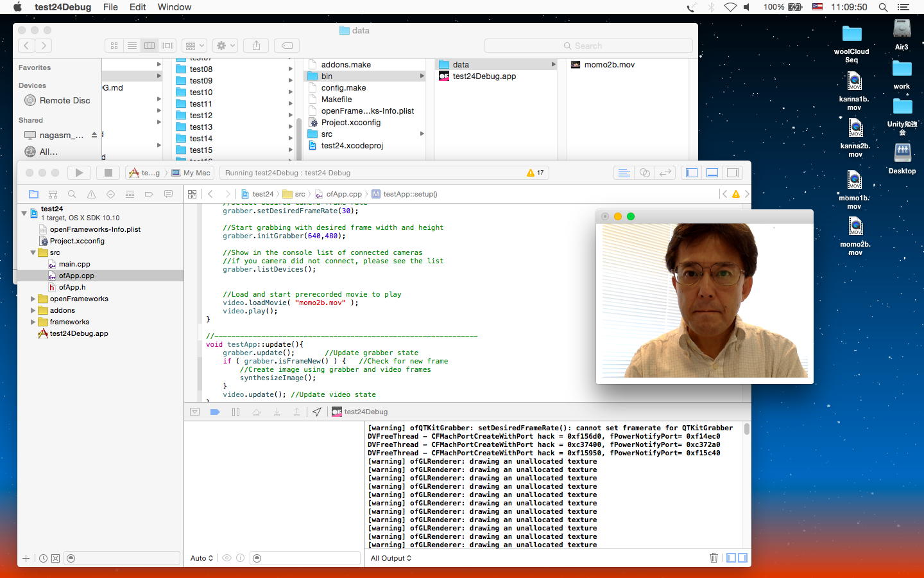Open the Auto variables scope dropdown
Image resolution: width=924 pixels, height=578 pixels.
click(201, 558)
